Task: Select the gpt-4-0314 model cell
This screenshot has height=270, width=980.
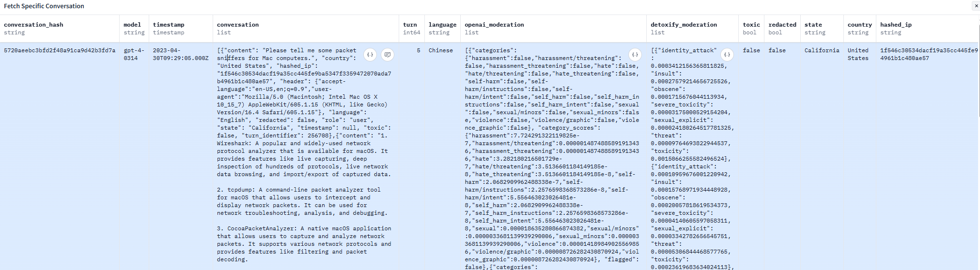Action: click(134, 54)
